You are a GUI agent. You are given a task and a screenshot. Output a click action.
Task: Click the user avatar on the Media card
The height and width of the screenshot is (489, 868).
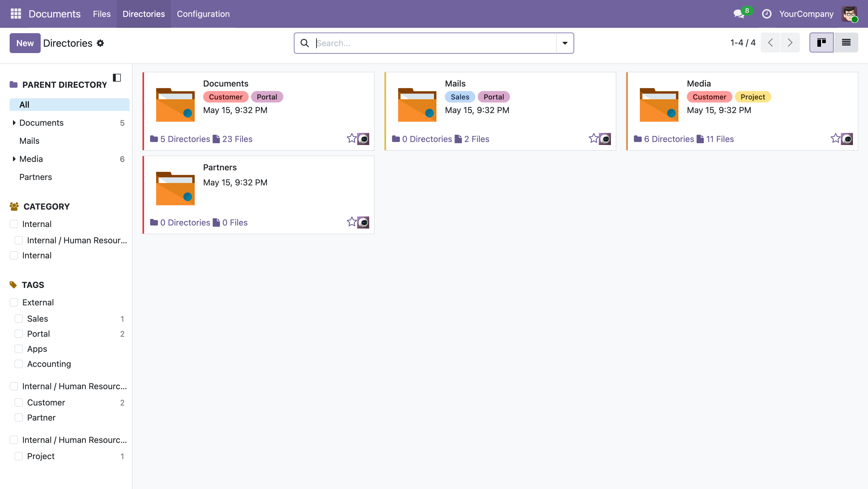847,139
